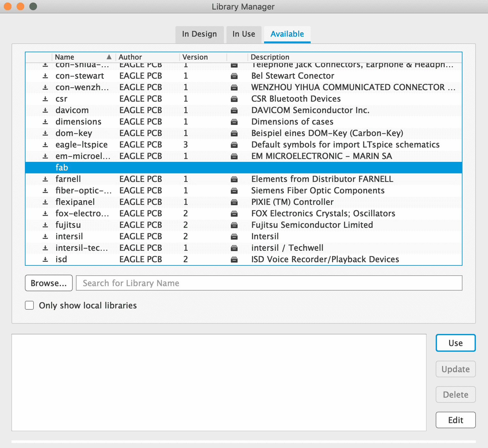Click the download icon next to farnell

click(x=45, y=179)
